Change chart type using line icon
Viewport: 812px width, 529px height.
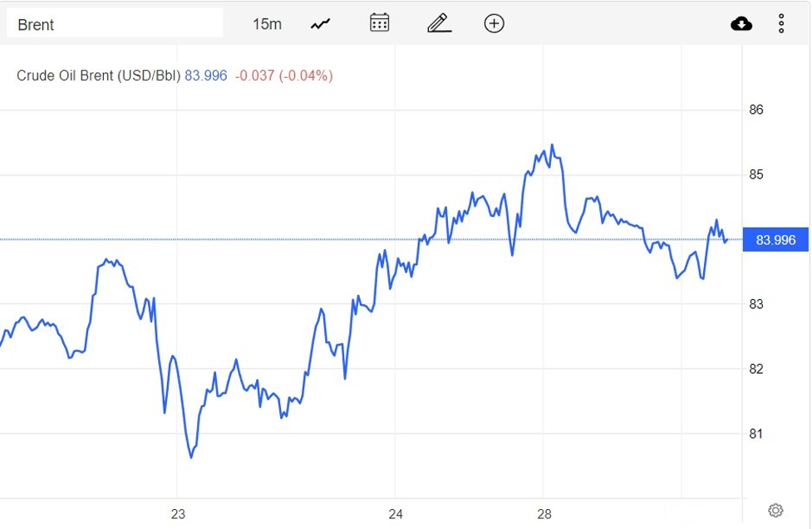320,24
